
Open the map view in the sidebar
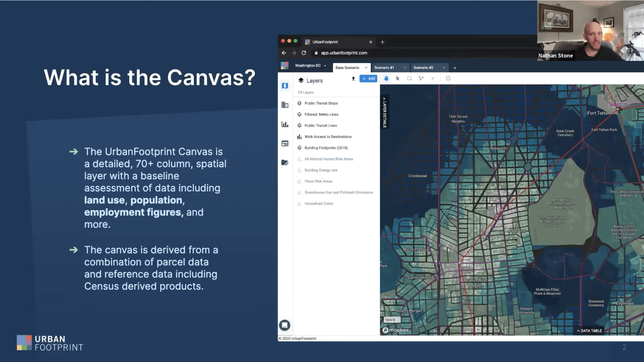coord(285,85)
